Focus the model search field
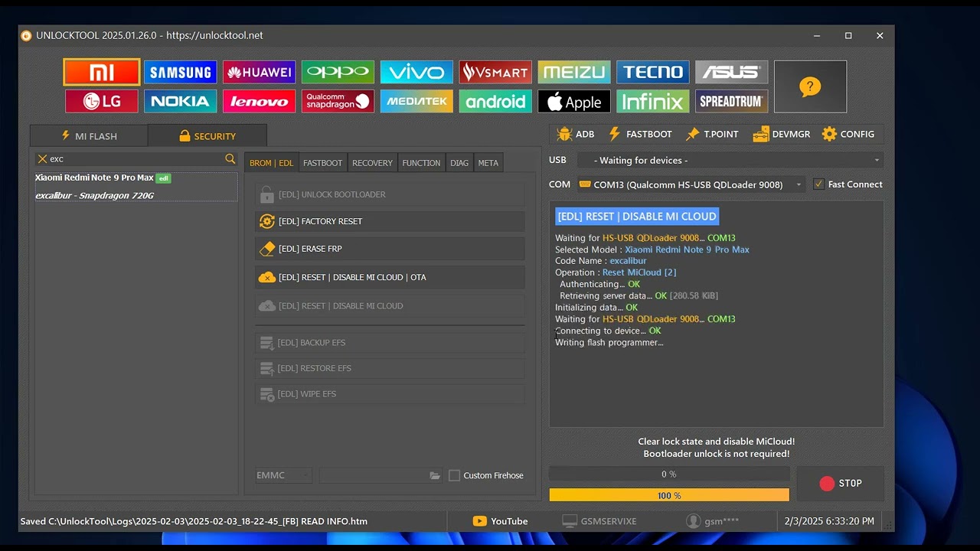The height and width of the screenshot is (551, 980). (136, 158)
